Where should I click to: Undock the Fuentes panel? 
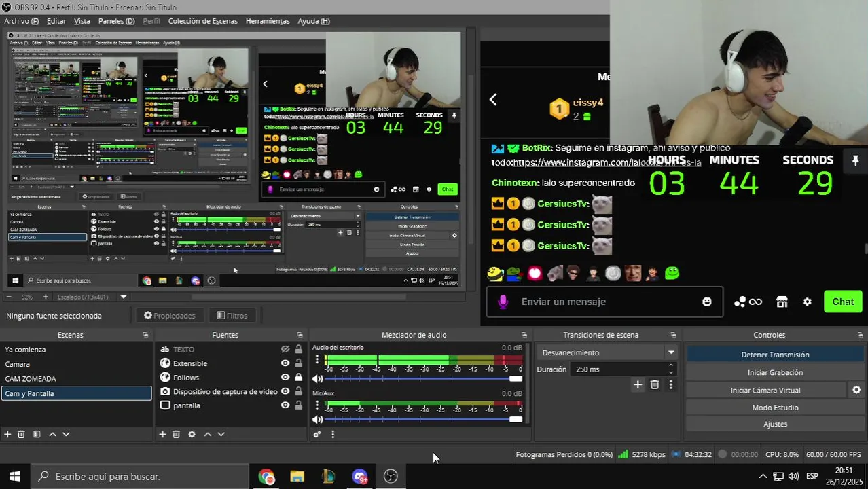tap(300, 335)
